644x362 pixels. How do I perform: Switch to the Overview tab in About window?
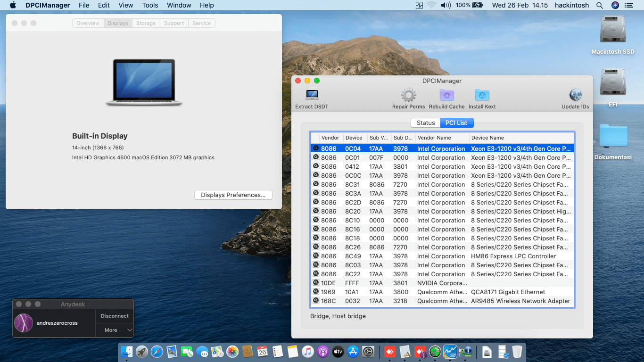tap(88, 23)
